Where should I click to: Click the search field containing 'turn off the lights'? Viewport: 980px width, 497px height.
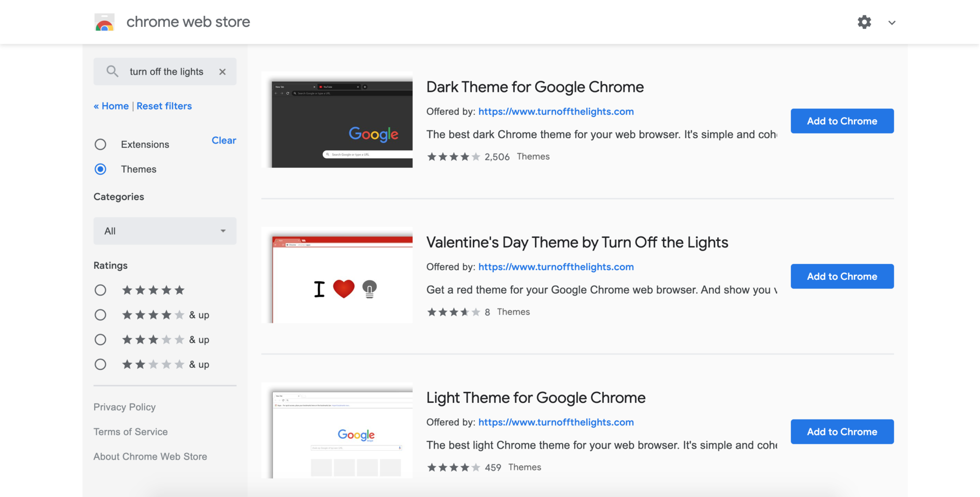pyautogui.click(x=166, y=72)
